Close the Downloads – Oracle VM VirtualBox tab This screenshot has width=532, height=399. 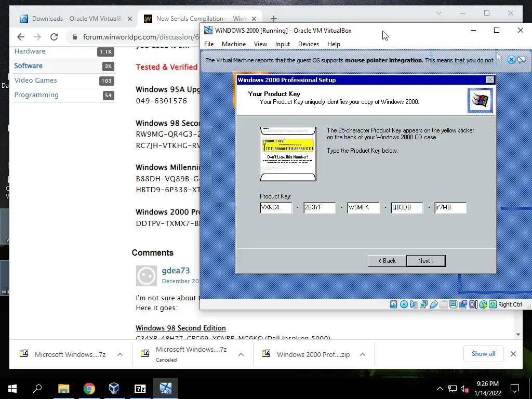pos(129,19)
